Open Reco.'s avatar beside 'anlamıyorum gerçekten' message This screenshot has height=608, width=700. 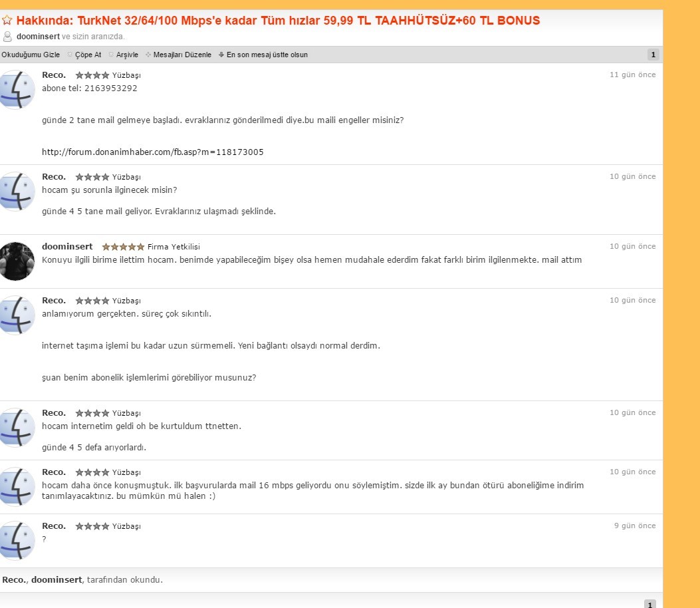pos(17,315)
